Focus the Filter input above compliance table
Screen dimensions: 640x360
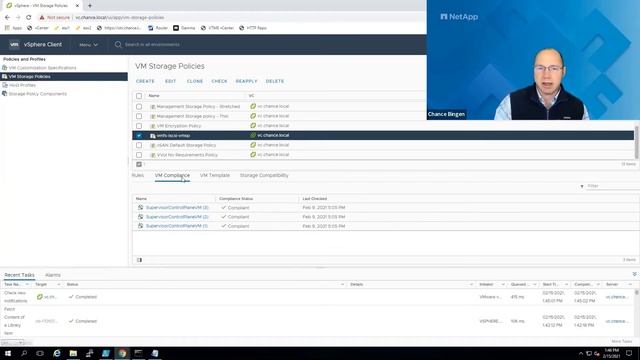point(612,186)
